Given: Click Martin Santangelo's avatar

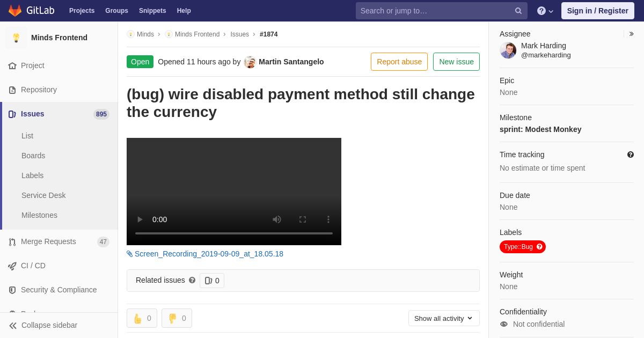Looking at the screenshot, I should pos(250,62).
